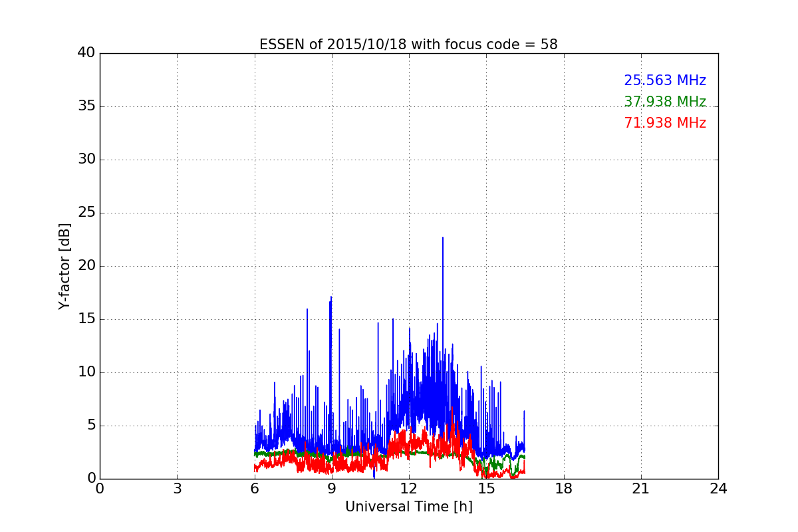
Task: Click the Y-factor [dB] axis label
Action: click(x=65, y=266)
